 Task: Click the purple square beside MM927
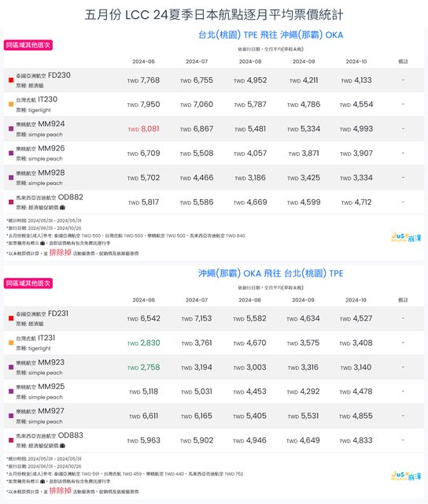[x=11, y=416]
